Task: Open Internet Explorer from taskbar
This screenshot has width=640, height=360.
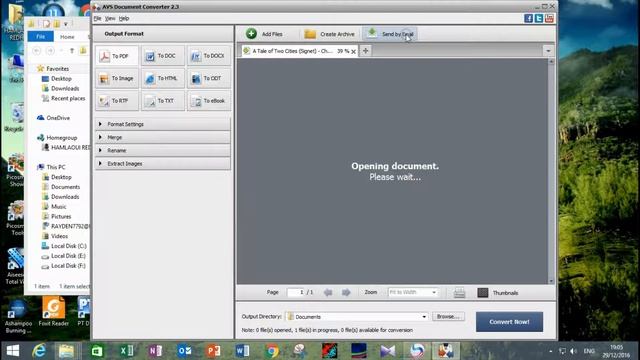Action: pyautogui.click(x=39, y=351)
